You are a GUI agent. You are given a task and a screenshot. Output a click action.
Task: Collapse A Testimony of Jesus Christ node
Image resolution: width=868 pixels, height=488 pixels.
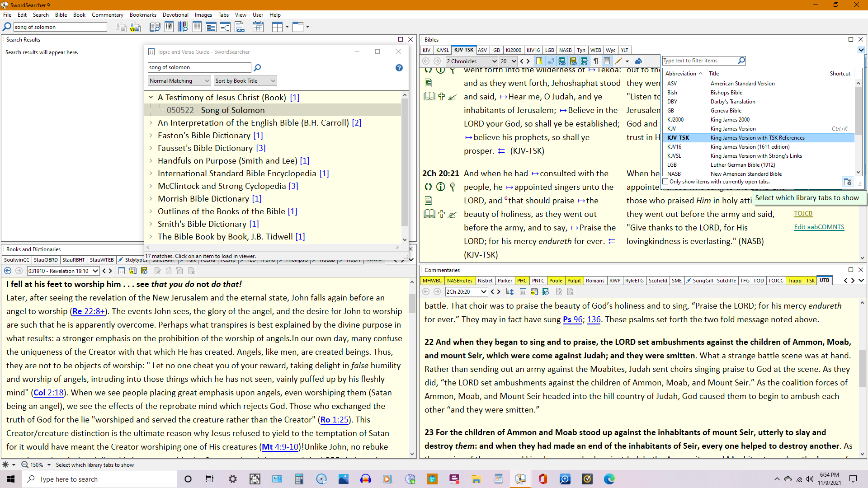pos(151,98)
